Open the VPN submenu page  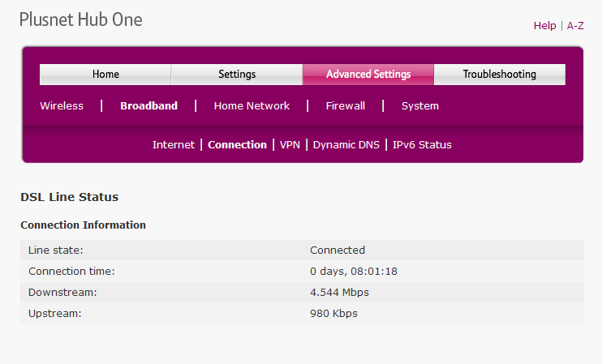click(x=290, y=145)
